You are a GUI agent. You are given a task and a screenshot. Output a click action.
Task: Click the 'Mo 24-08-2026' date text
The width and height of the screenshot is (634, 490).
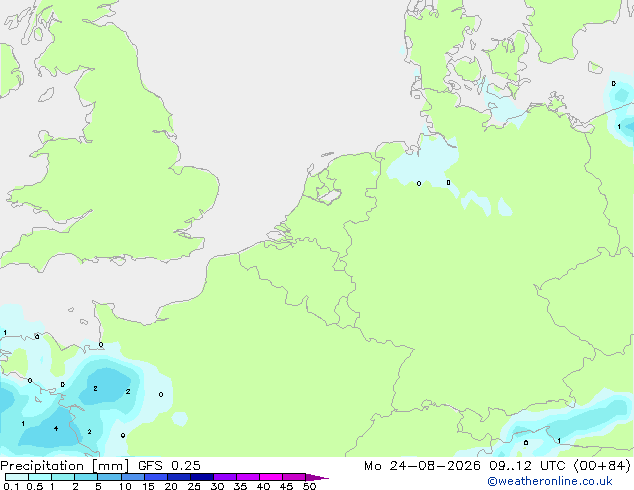422,466
